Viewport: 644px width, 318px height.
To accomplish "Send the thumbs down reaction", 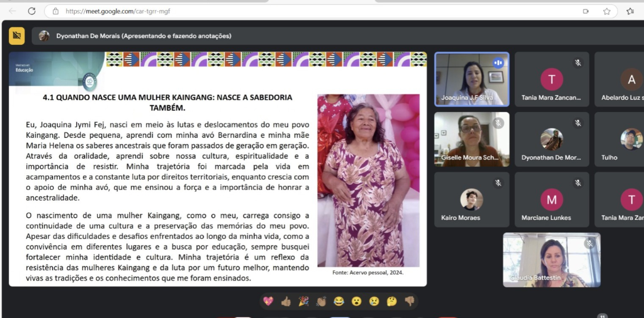I will [409, 301].
